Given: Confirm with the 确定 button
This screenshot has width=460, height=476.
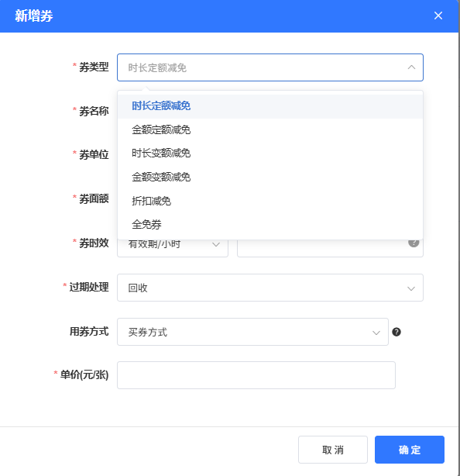Looking at the screenshot, I should click(410, 450).
